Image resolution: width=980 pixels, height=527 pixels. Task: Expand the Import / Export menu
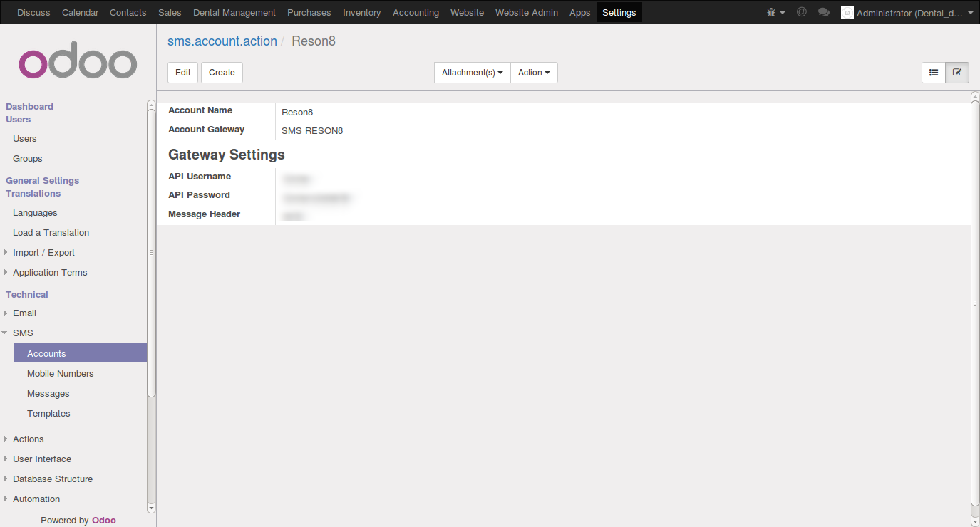pos(43,253)
